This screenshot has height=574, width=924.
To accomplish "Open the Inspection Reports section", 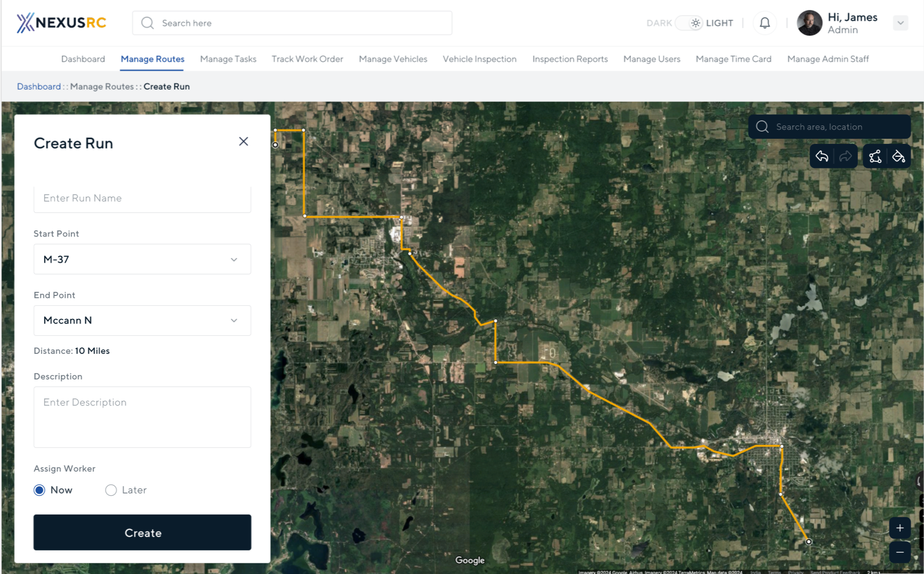I will click(570, 59).
